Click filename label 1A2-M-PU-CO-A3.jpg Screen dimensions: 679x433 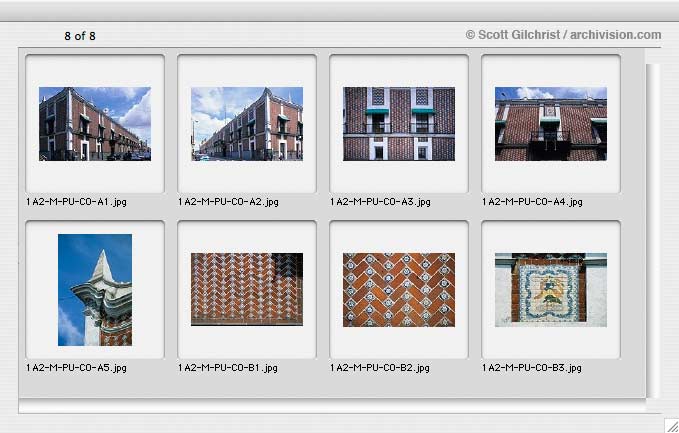[x=380, y=202]
